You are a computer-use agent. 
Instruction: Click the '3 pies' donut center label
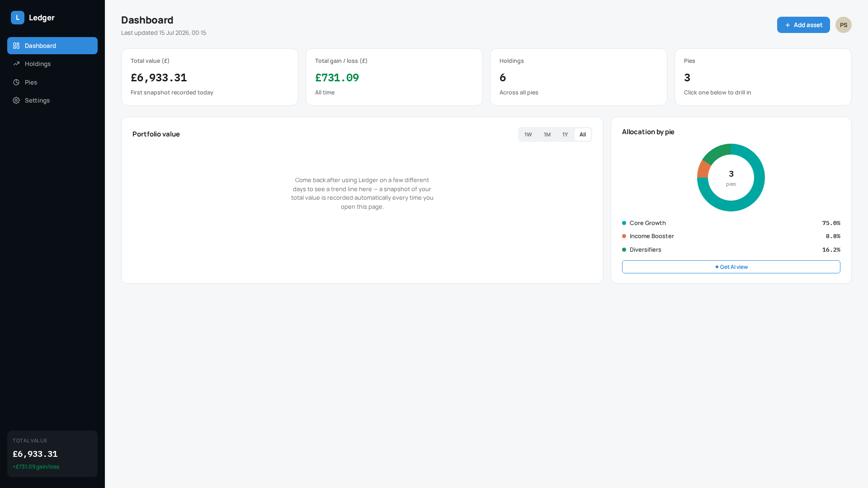click(731, 178)
